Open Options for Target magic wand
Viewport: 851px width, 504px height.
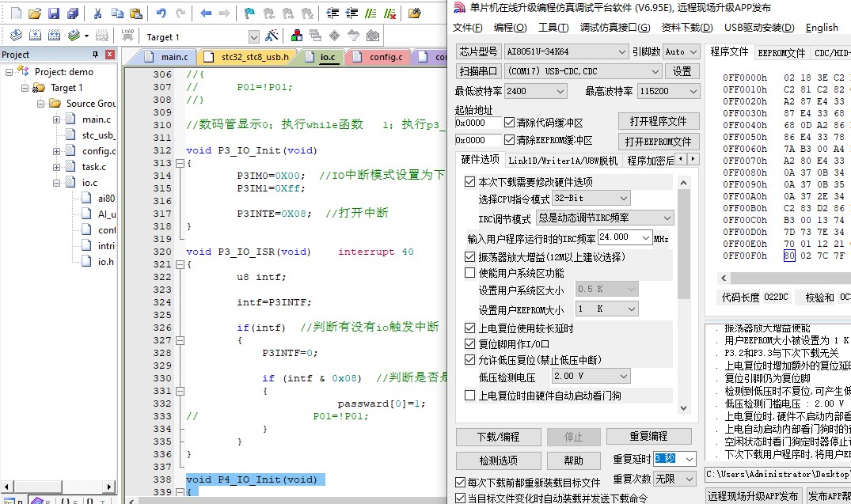272,36
